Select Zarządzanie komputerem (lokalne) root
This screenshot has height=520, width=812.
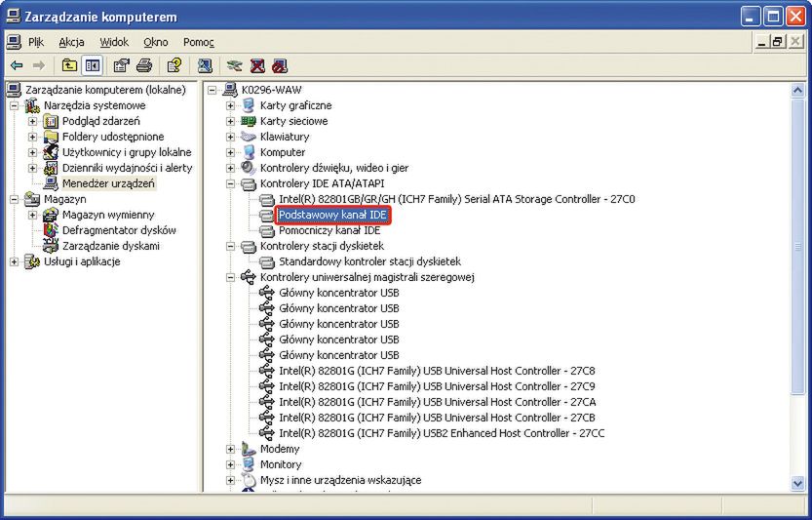[x=105, y=90]
